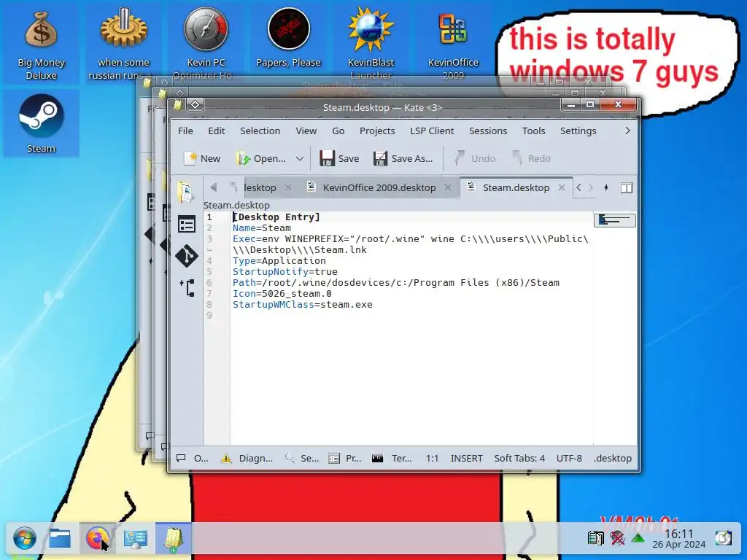Switch to the Steam.desktop tab
747x560 pixels.
tap(516, 187)
